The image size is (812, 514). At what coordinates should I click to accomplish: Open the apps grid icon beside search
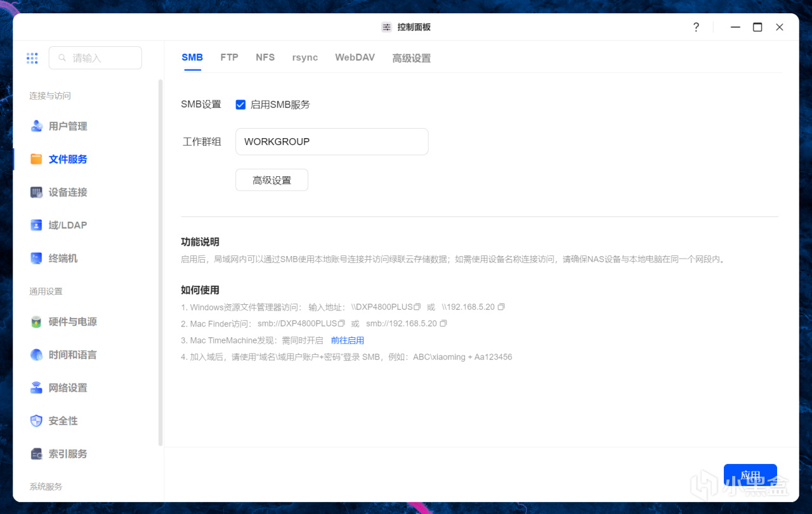(x=32, y=58)
